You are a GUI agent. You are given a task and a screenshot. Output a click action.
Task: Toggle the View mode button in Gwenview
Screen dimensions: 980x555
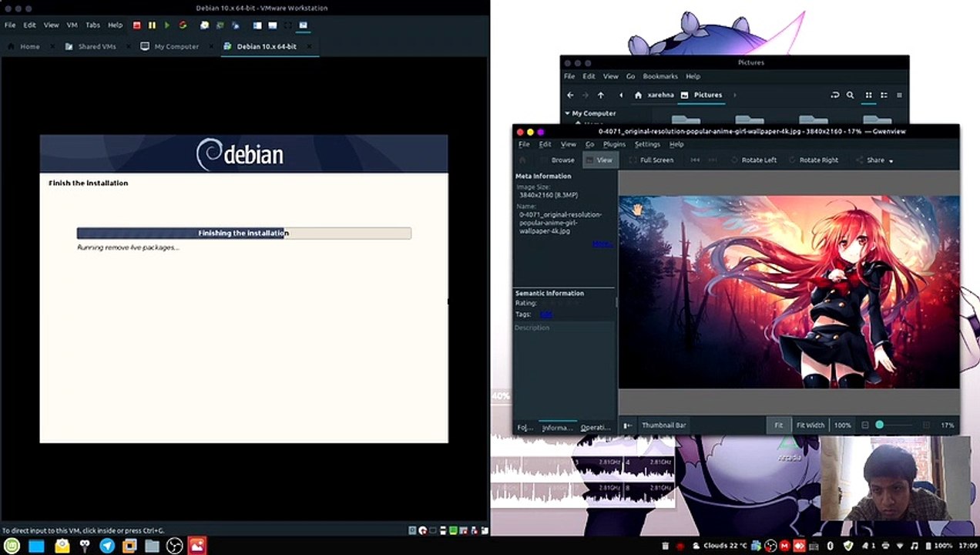599,160
